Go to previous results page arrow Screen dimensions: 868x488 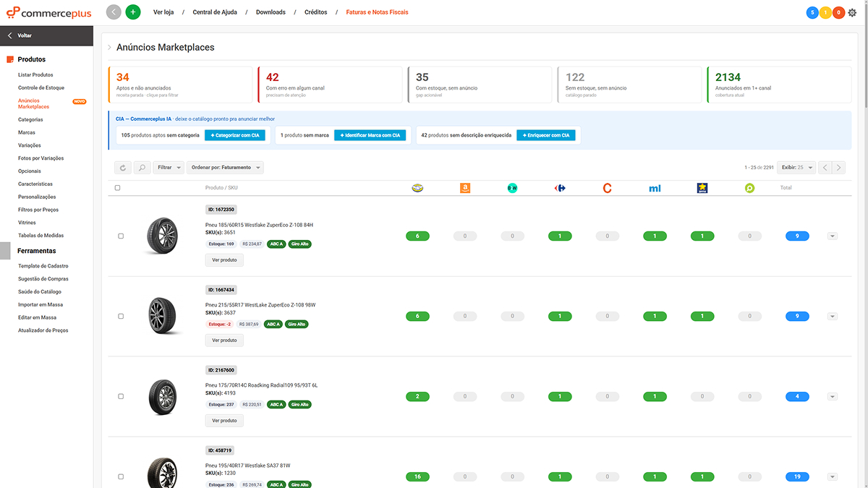pos(825,168)
